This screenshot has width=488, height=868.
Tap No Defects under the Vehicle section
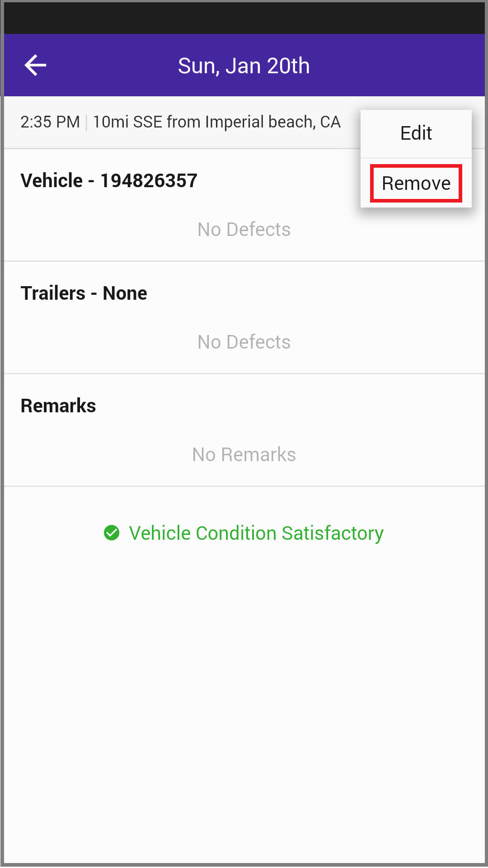244,230
